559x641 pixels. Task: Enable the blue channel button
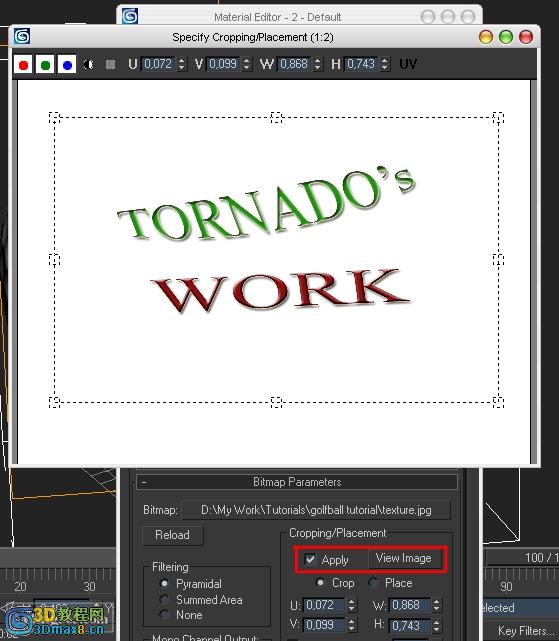67,65
